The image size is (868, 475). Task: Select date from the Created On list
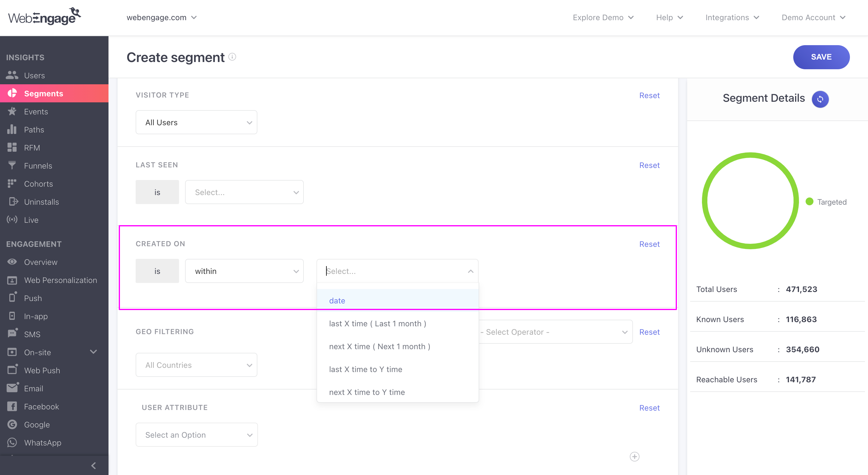pos(337,300)
